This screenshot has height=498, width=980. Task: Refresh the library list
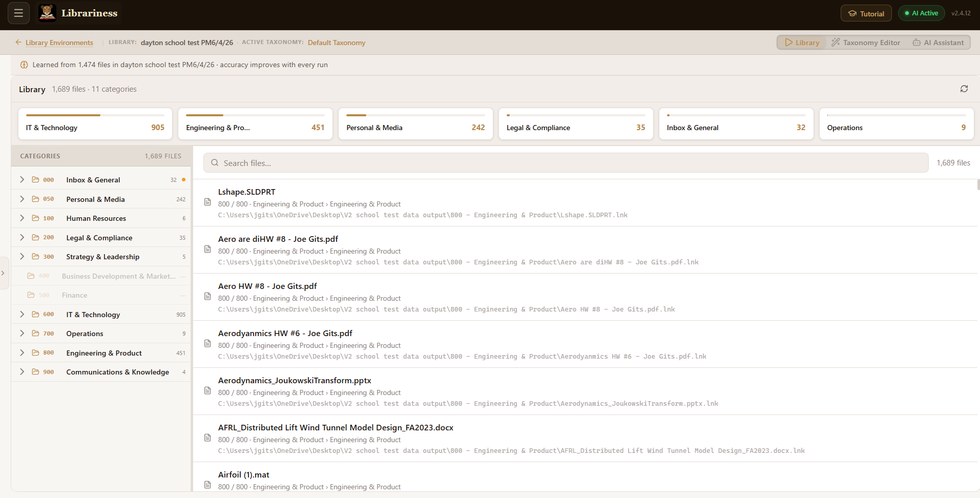click(x=964, y=89)
